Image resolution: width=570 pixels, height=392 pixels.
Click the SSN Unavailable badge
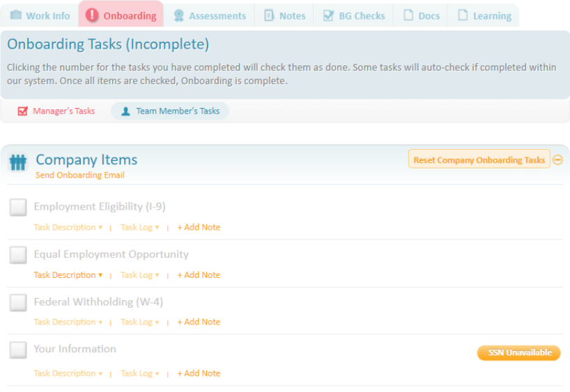[518, 353]
